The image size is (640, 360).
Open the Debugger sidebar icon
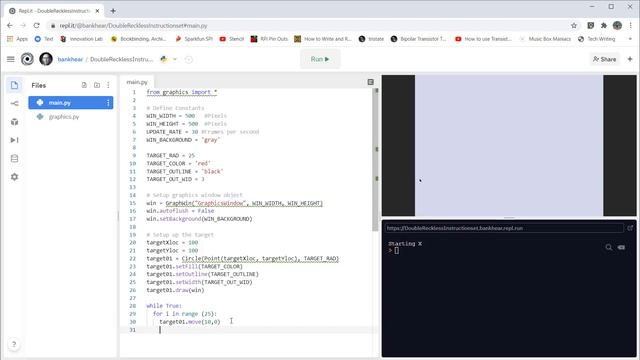tap(14, 140)
